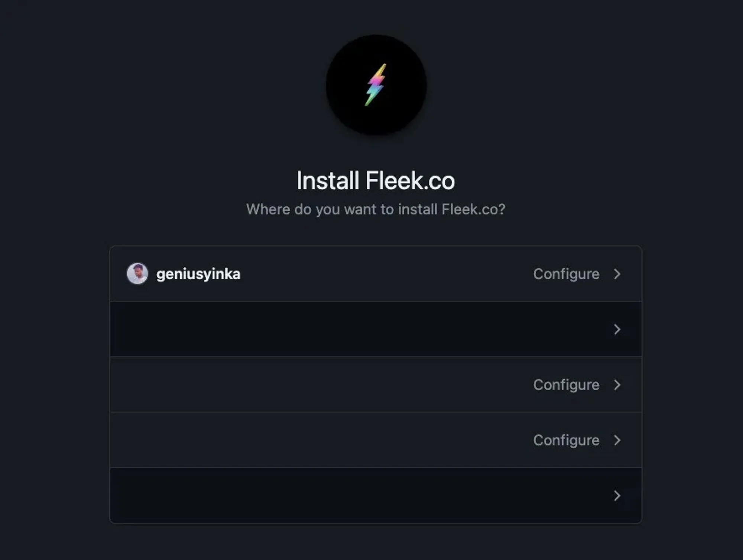Screen dimensions: 743x560
Task: Click the word "Fleek.co" in the subtitle
Action: coord(473,210)
